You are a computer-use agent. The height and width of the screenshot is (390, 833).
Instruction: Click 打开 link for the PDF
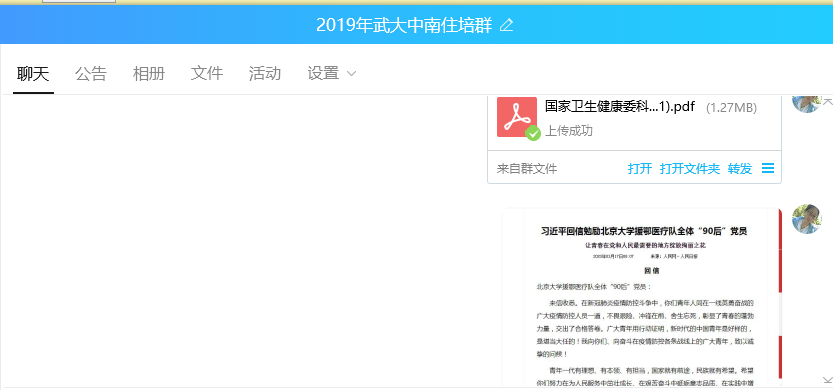[640, 169]
